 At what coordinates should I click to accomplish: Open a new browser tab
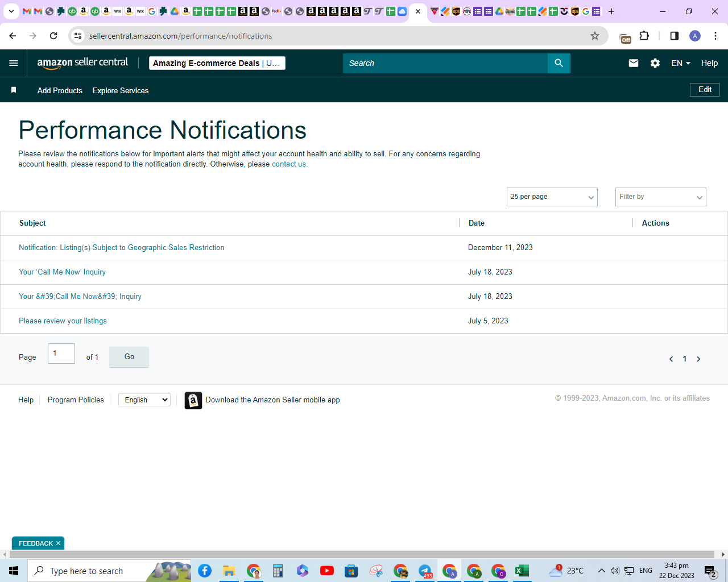point(611,11)
